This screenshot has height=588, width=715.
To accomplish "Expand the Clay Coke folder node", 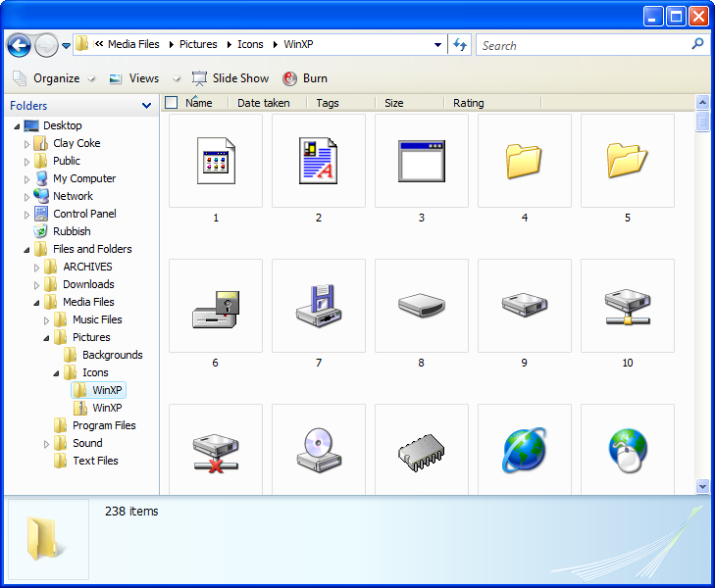I will [26, 144].
